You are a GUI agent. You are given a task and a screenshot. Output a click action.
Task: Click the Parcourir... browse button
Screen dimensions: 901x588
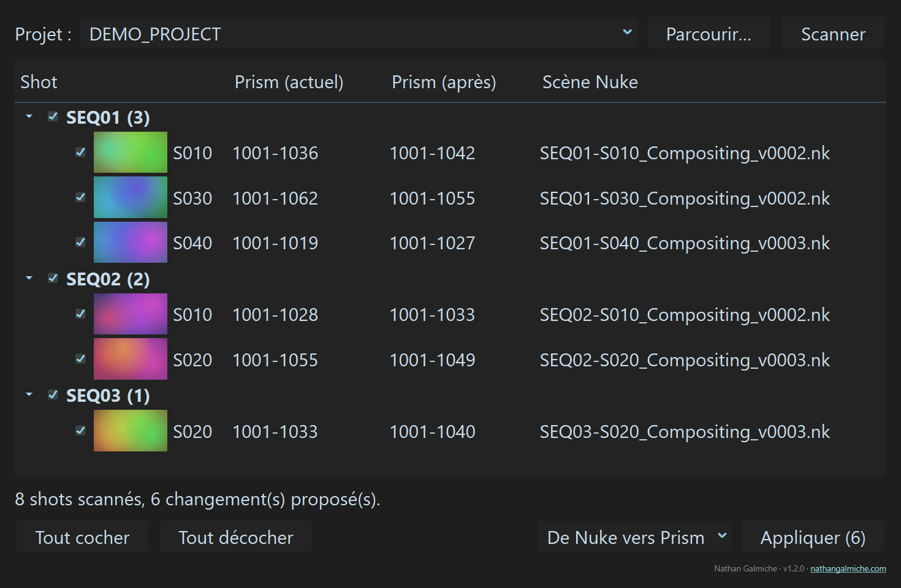coord(709,33)
